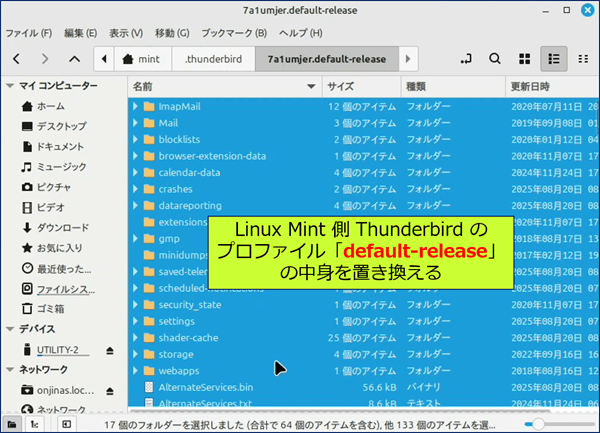Image resolution: width=600 pixels, height=433 pixels.
Task: Click the horizontal scrollbar of file list
Action: [339, 411]
